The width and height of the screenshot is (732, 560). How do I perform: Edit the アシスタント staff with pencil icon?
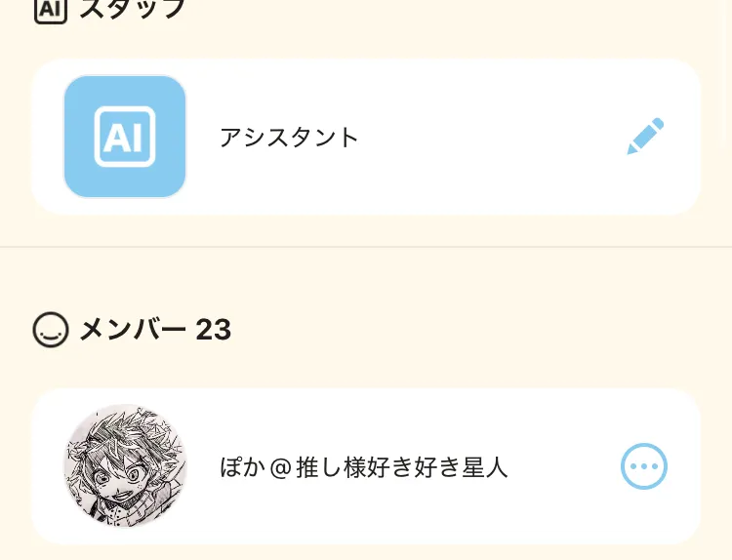645,137
